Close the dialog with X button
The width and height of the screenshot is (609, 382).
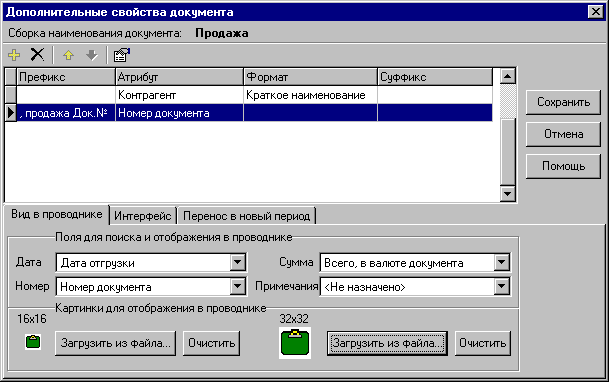596,12
